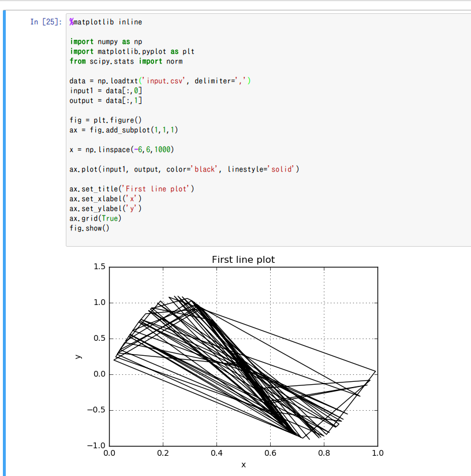Click the 0.4 tick label on x axis

(x=216, y=453)
